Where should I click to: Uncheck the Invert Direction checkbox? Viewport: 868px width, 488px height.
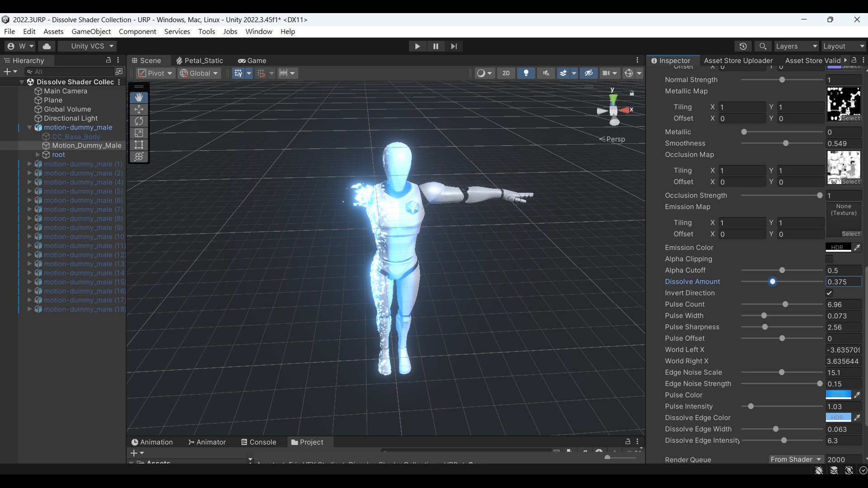pos(829,293)
